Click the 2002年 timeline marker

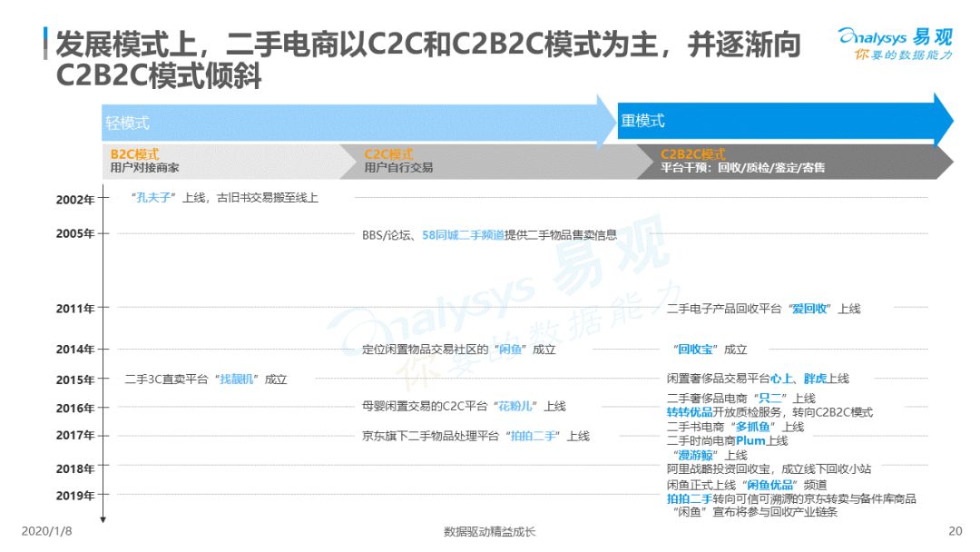pos(75,200)
